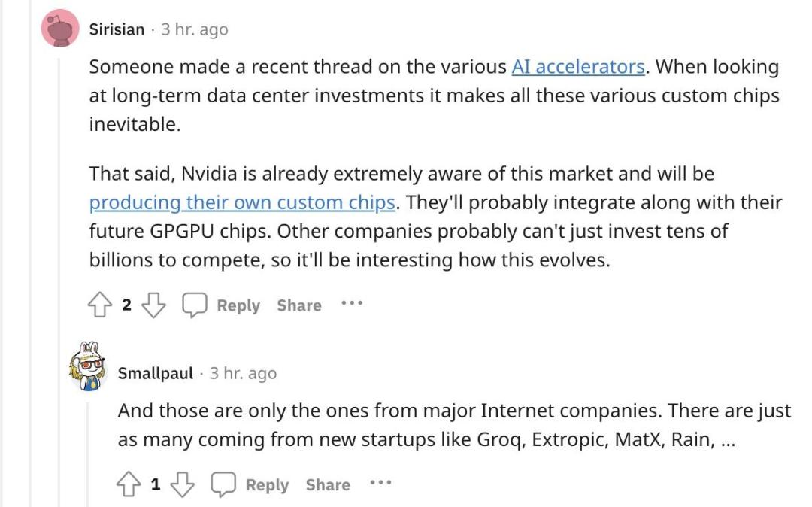The image size is (812, 507).
Task: Click the Smallpaul username
Action: (x=156, y=373)
